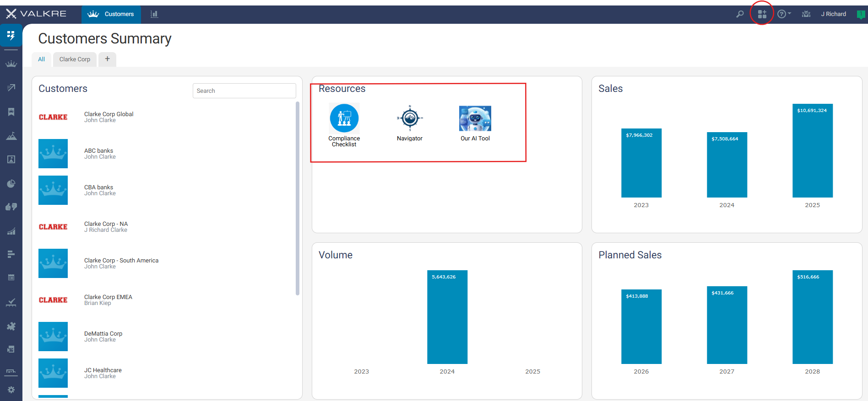868x401 pixels.
Task: Open the Compliance Checklist resource
Action: 344,125
